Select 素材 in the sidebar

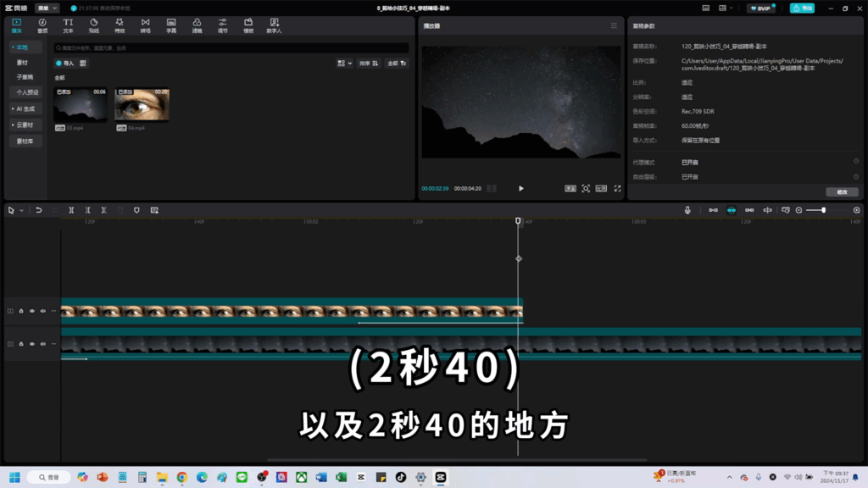(22, 63)
